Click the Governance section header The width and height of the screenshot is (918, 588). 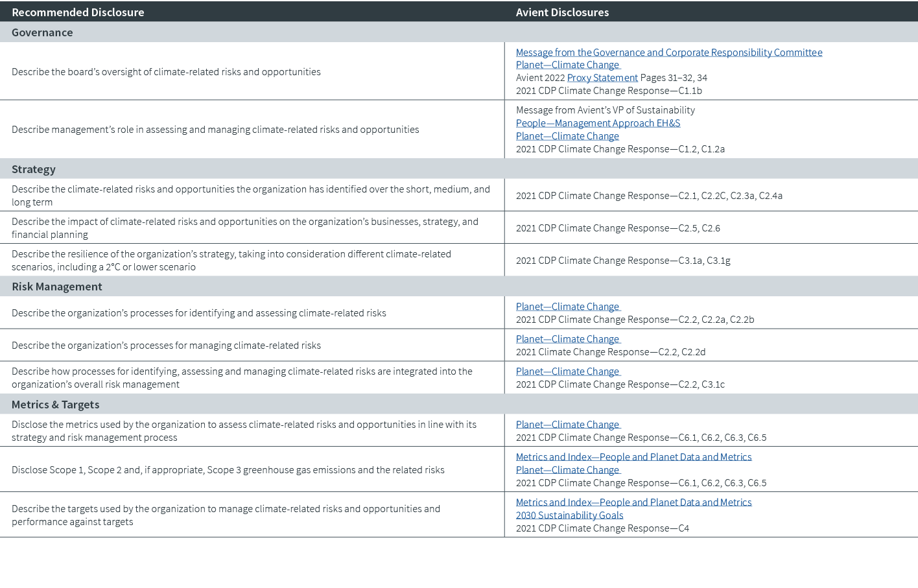tap(42, 32)
